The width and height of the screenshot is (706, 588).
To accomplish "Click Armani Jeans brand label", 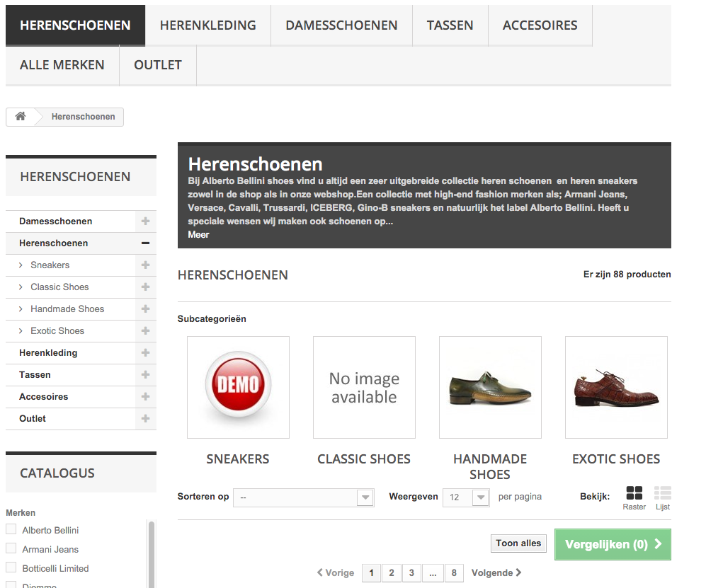I will (x=50, y=549).
